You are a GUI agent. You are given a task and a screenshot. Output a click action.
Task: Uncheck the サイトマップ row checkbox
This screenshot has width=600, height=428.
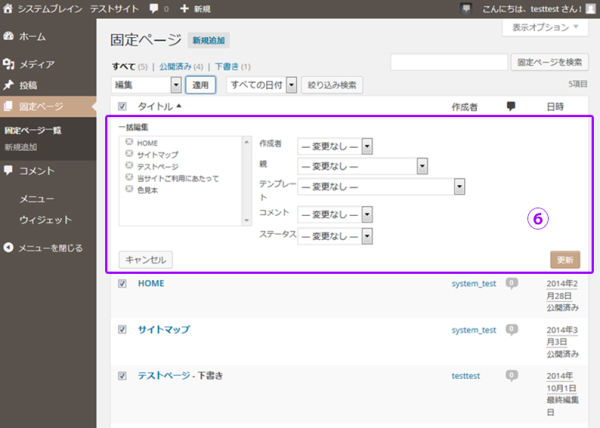click(123, 329)
